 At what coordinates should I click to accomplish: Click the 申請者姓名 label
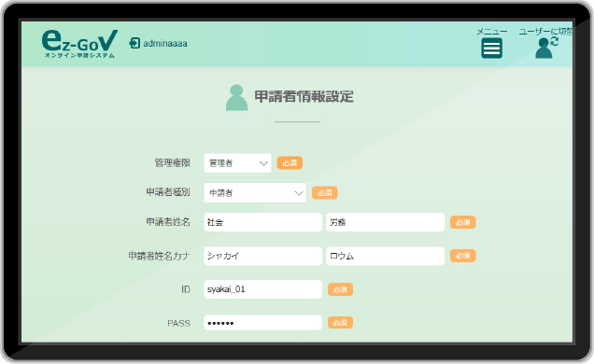[x=168, y=222]
